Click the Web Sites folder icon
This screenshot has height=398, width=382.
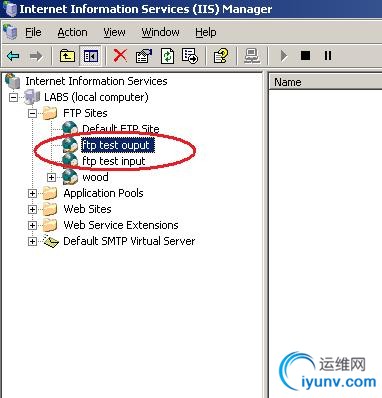click(x=50, y=209)
